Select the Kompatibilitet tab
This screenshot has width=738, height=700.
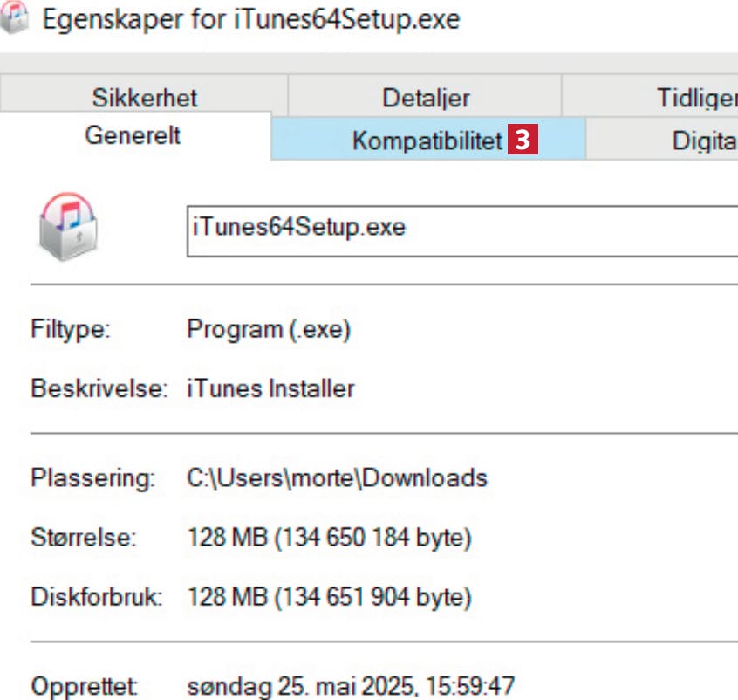(x=427, y=141)
